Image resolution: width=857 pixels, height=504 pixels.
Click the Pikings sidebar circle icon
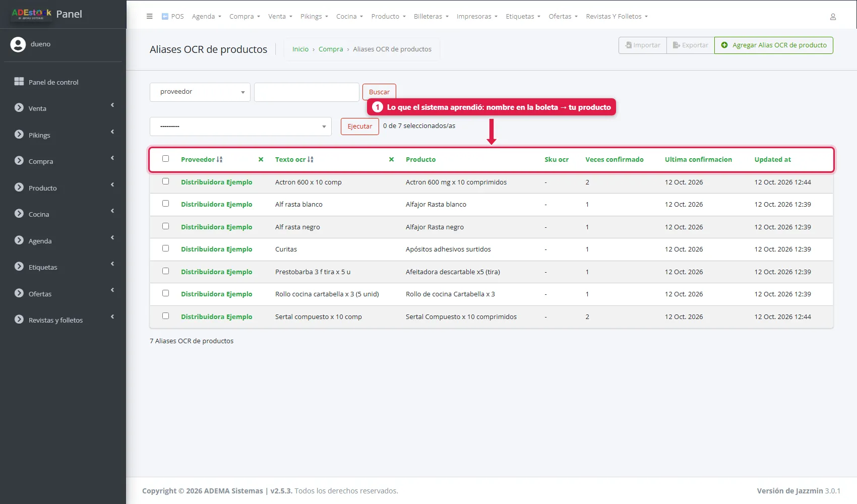click(19, 134)
